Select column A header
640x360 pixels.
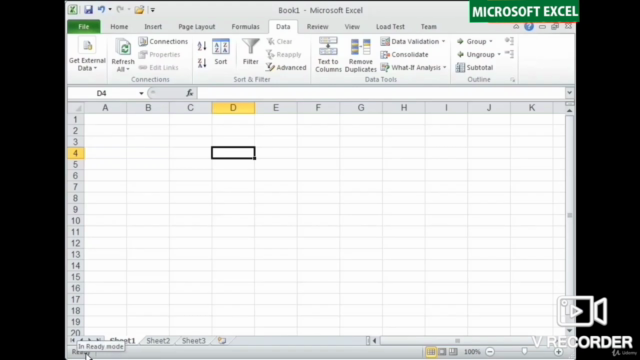tap(105, 108)
